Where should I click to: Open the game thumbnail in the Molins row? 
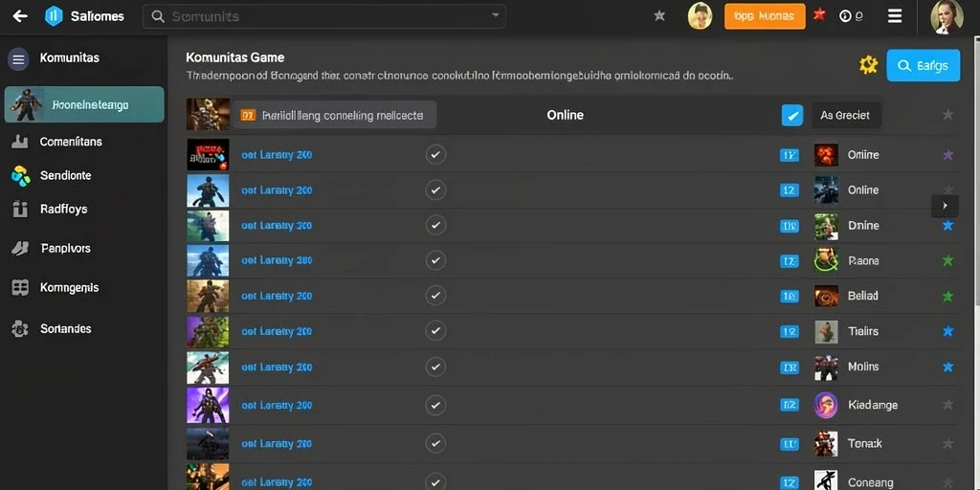(208, 367)
